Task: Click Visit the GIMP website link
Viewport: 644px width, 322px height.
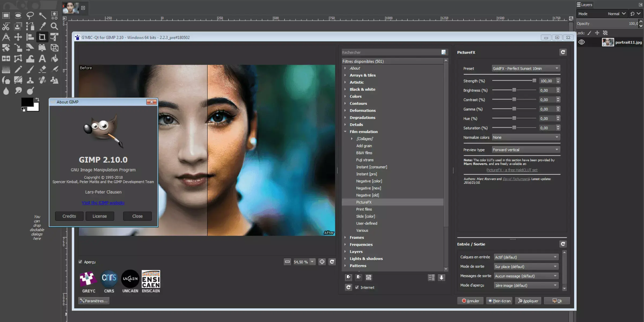Action: [x=103, y=203]
